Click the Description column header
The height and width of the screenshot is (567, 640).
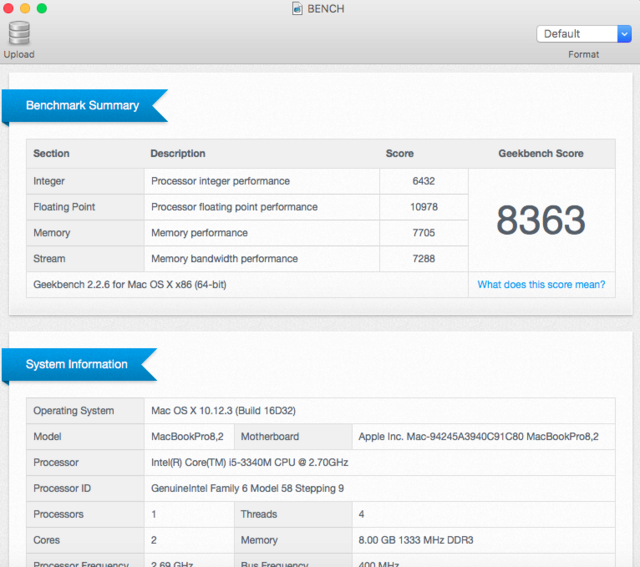pyautogui.click(x=178, y=153)
